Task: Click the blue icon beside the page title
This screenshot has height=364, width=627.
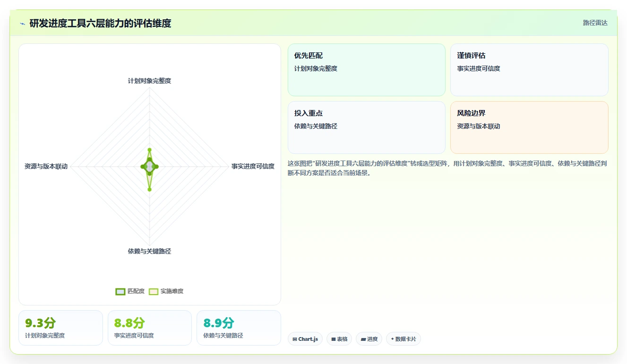Action: click(23, 24)
